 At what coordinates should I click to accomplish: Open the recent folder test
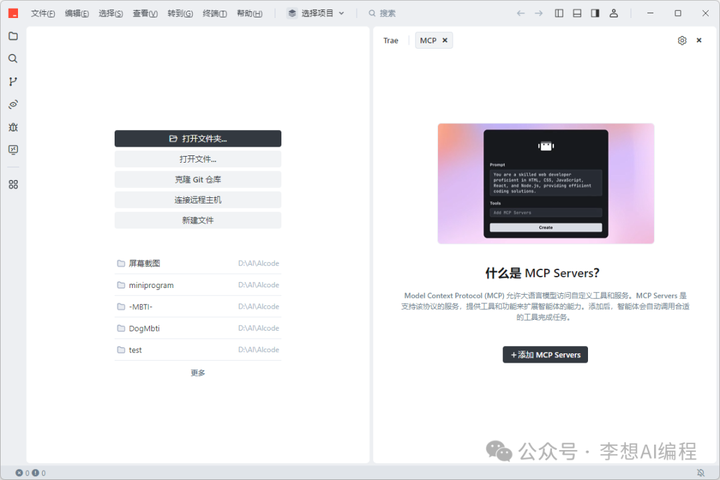click(198, 350)
